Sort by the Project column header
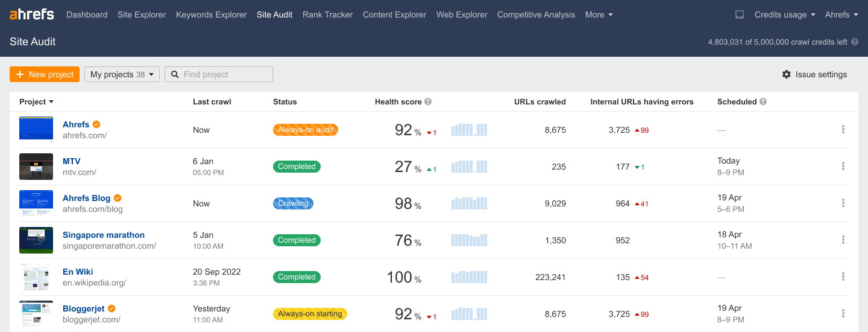The image size is (868, 332). (36, 102)
